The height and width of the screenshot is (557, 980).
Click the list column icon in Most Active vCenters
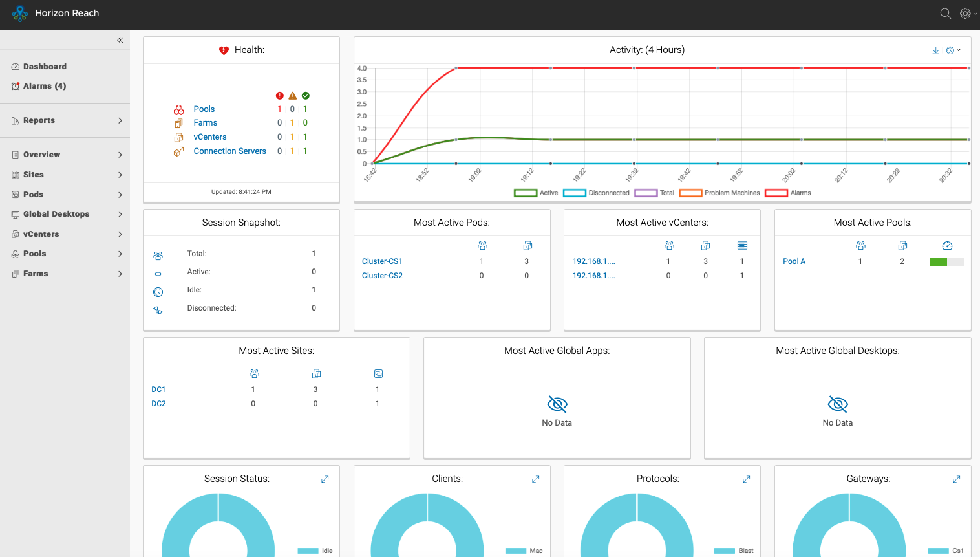point(742,246)
